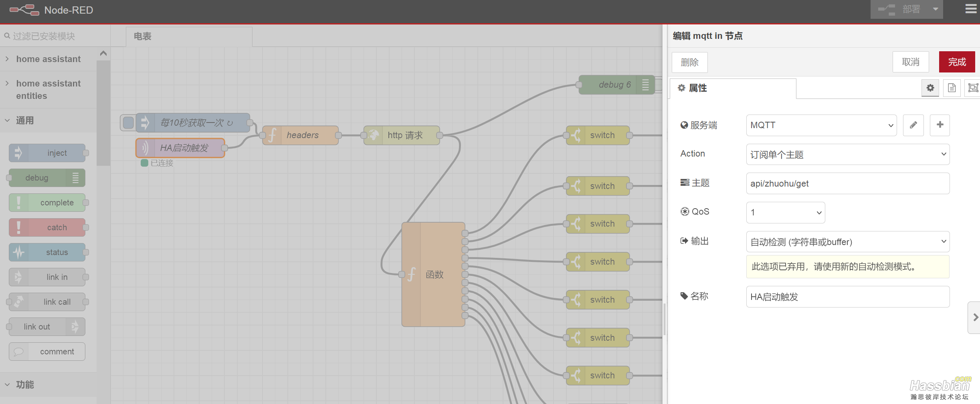Open node properties gear icon tab
The width and height of the screenshot is (980, 404).
click(930, 88)
